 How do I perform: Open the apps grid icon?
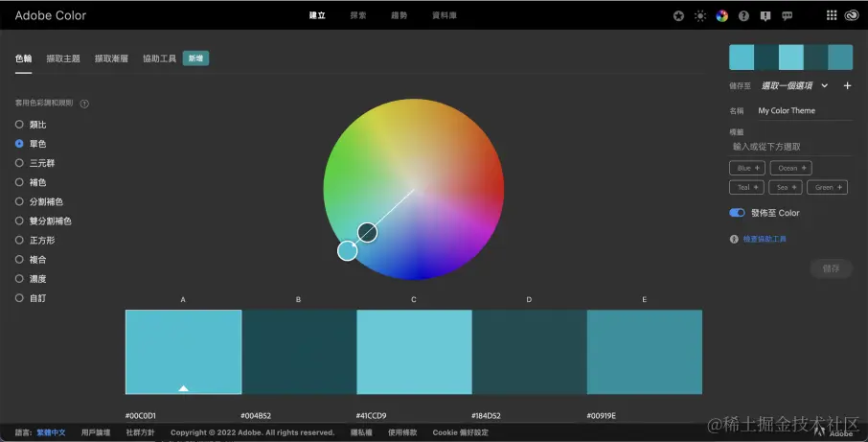(x=832, y=15)
